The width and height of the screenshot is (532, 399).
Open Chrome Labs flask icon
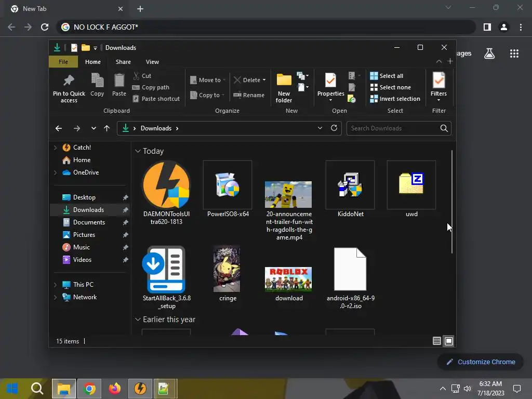click(489, 54)
